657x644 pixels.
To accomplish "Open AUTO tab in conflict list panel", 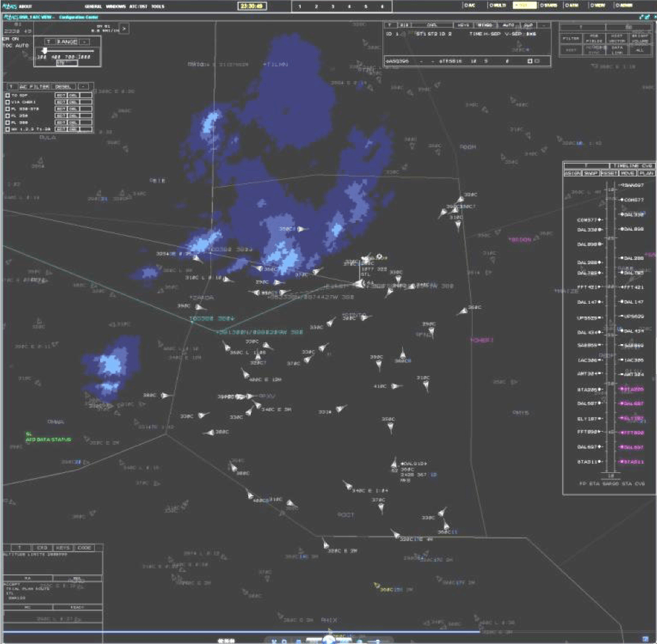I will point(508,25).
